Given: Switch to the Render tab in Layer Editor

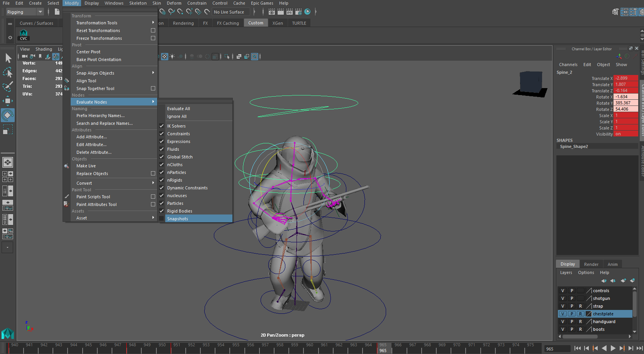Looking at the screenshot, I should pos(591,264).
